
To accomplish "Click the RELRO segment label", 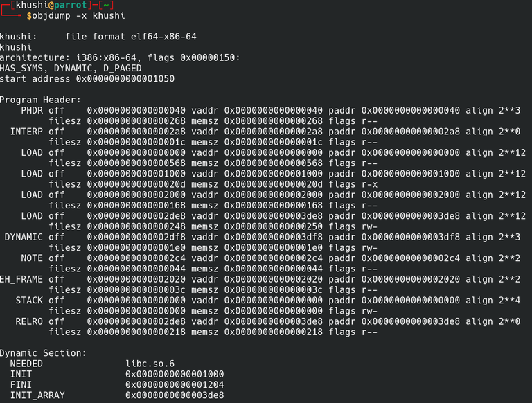I will pyautogui.click(x=29, y=321).
